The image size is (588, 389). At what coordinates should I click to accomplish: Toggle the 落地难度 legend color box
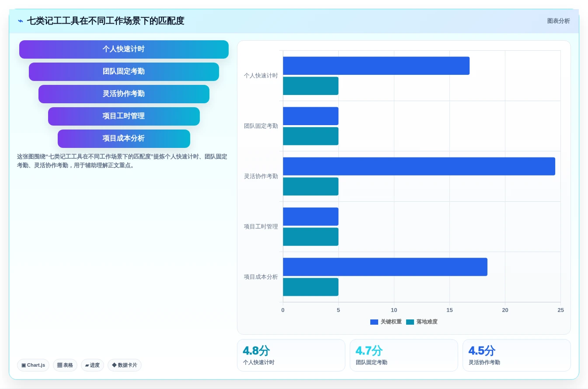tap(410, 322)
